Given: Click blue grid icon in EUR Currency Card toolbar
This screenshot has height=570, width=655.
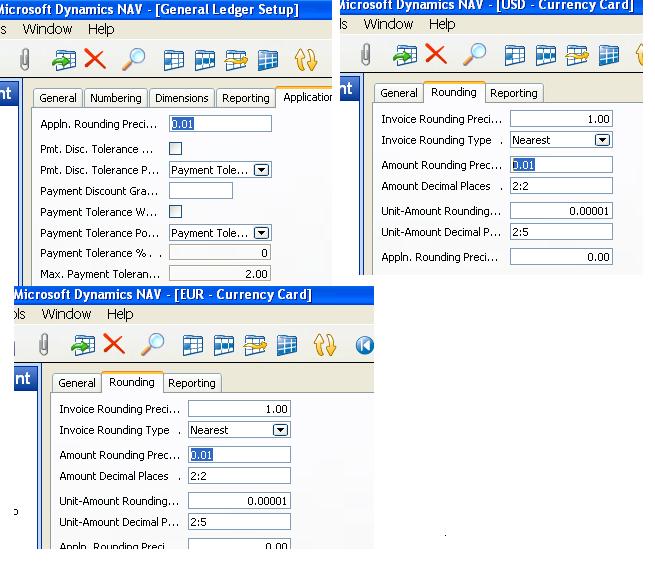Looking at the screenshot, I should click(287, 345).
